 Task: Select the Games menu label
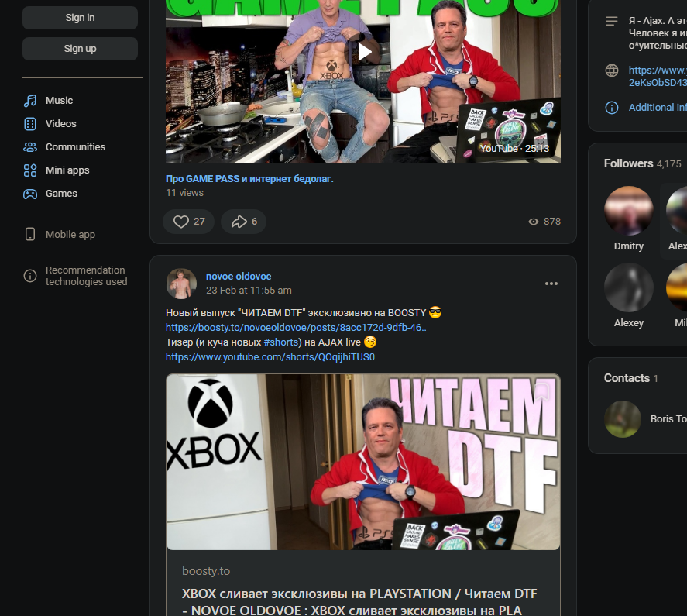(61, 194)
